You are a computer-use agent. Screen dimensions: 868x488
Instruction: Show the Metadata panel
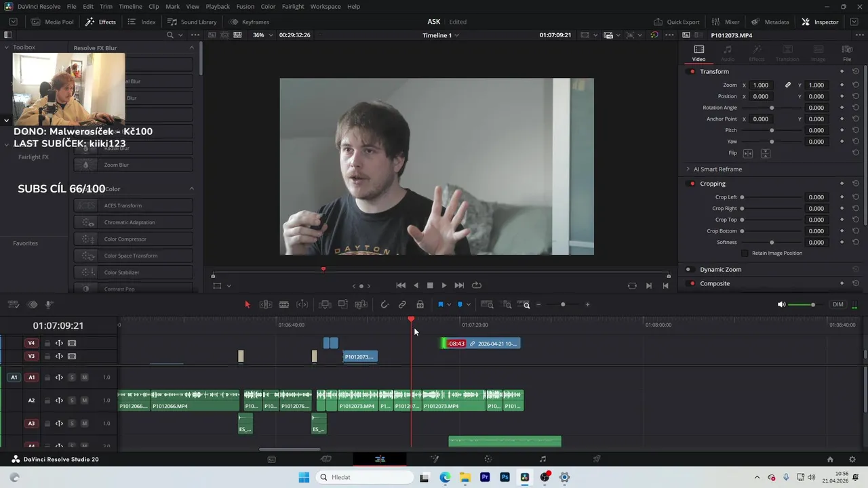pyautogui.click(x=770, y=22)
